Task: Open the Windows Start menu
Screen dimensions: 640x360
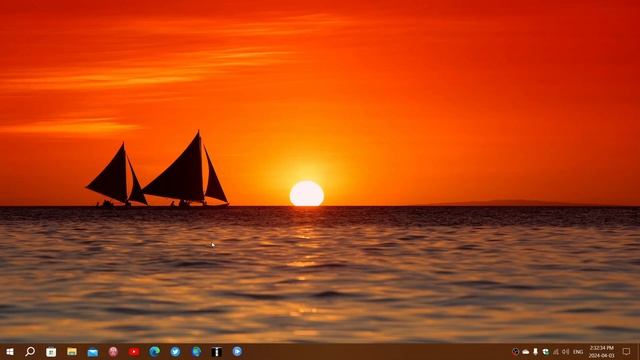Action: coord(10,351)
